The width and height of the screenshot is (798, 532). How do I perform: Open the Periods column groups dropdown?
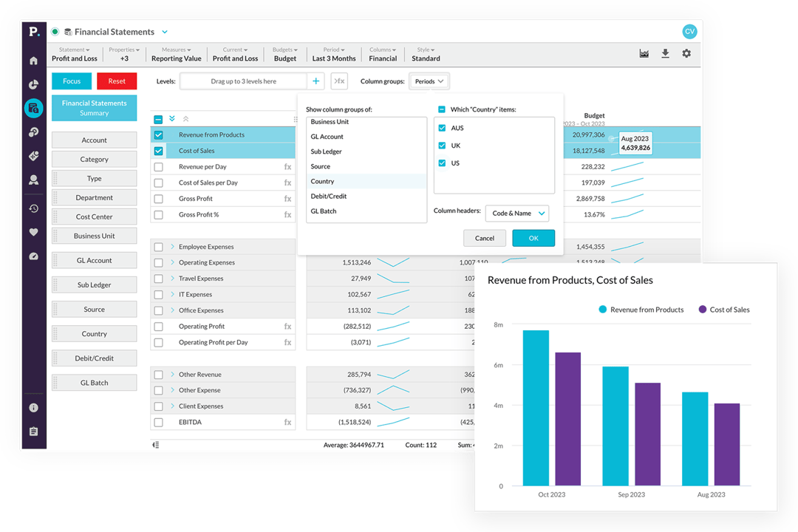(429, 81)
